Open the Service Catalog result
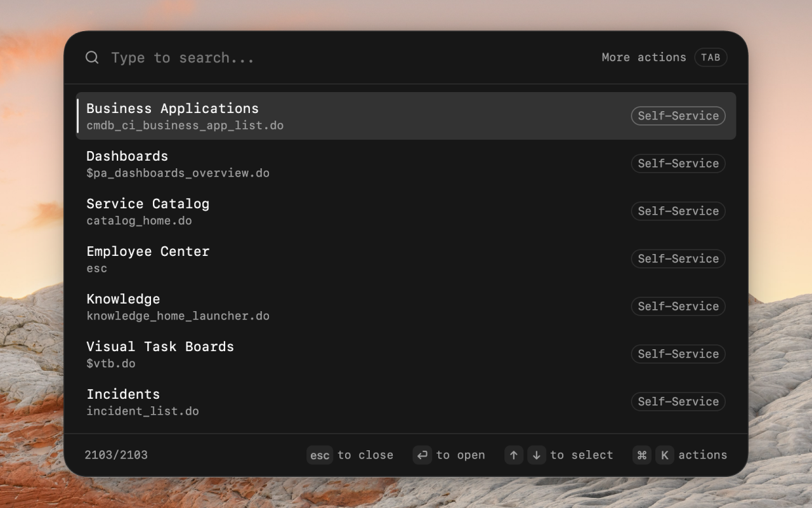 (x=406, y=211)
